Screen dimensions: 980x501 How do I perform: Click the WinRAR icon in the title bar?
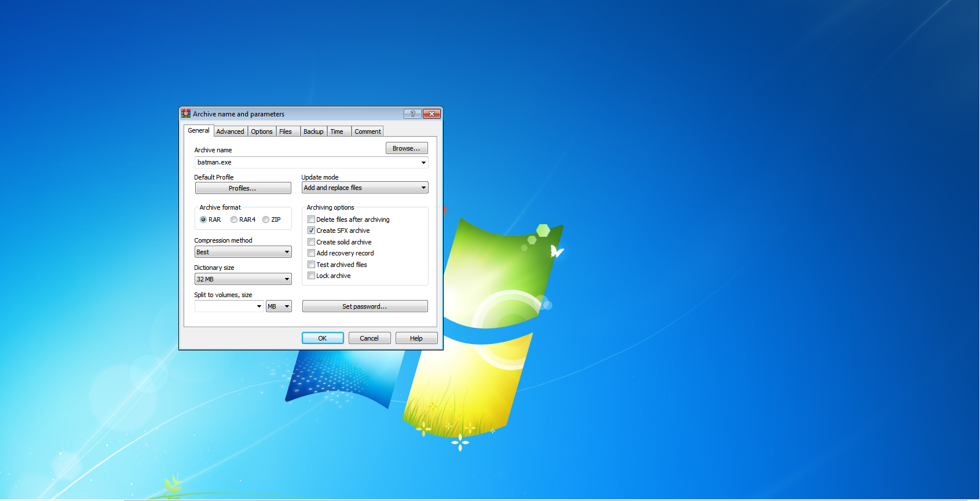pyautogui.click(x=186, y=114)
